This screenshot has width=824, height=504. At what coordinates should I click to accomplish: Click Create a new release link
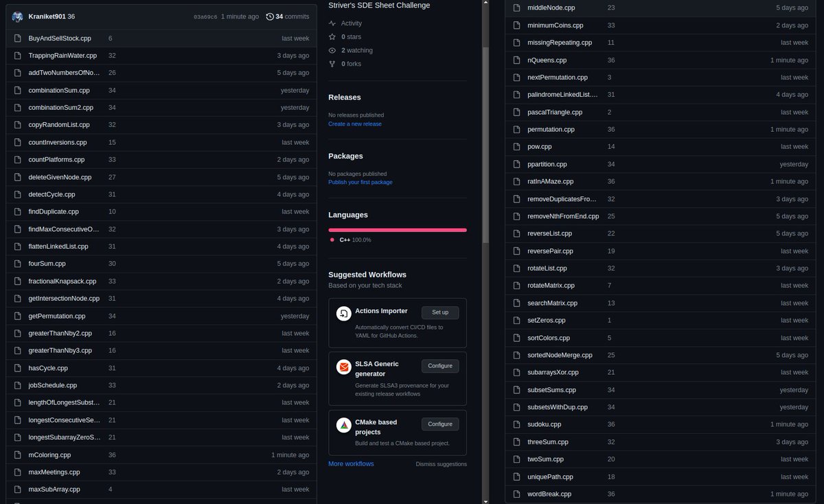(355, 124)
